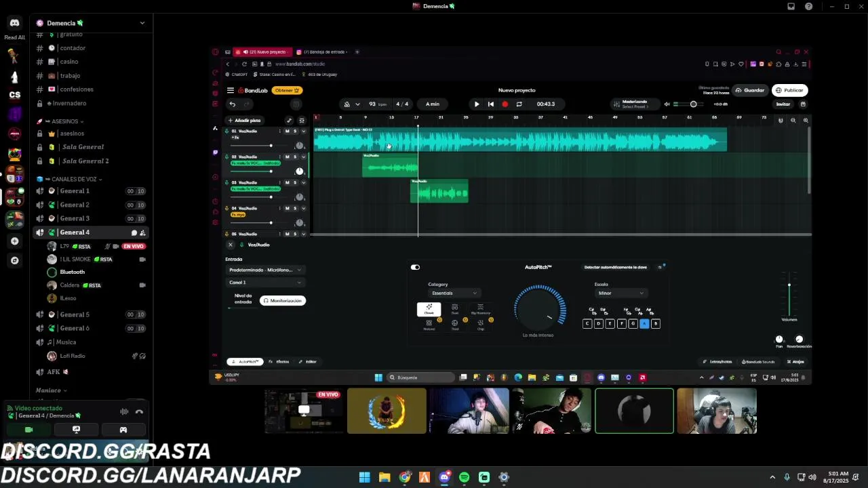This screenshot has width=868, height=488.
Task: Select the Duet AutoPitch preset
Action: pos(454,310)
